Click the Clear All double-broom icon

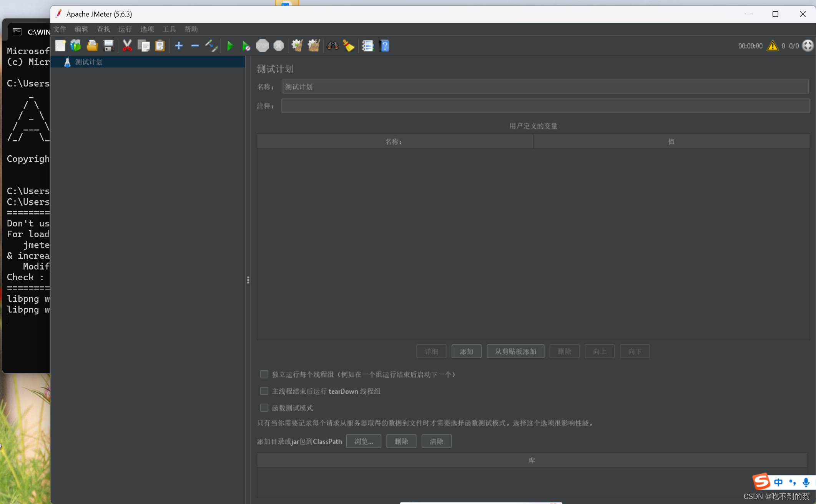314,46
